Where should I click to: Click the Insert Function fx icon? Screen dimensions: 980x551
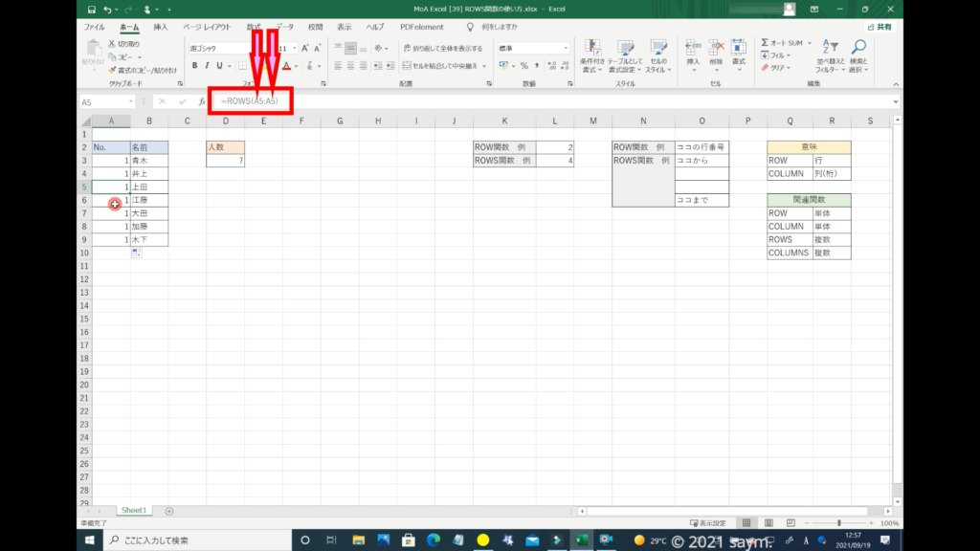click(202, 101)
